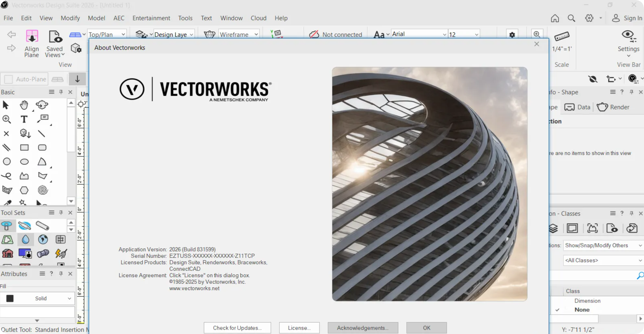Toggle the Auto-Plane checkbox
Viewport: 644px width, 334px height.
tap(9, 79)
